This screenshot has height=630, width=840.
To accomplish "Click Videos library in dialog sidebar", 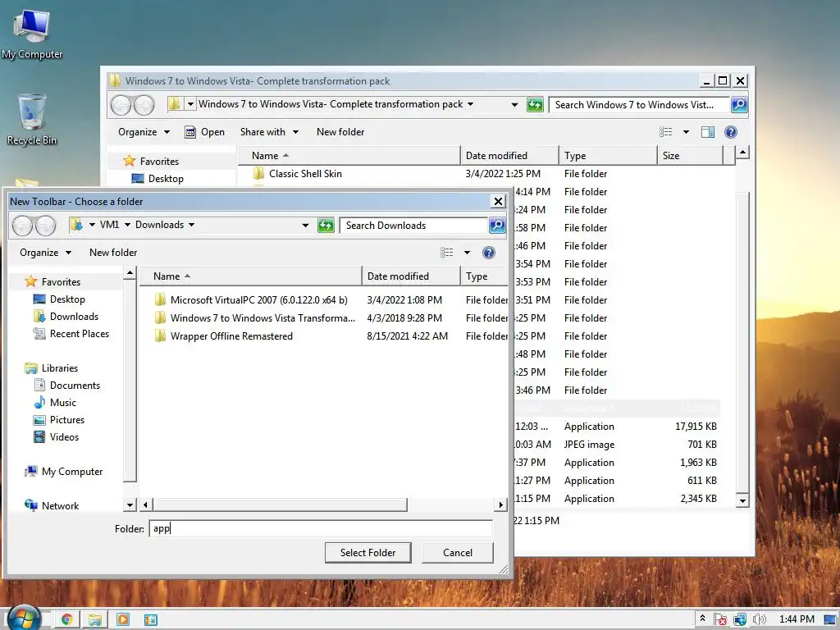I will tap(57, 437).
